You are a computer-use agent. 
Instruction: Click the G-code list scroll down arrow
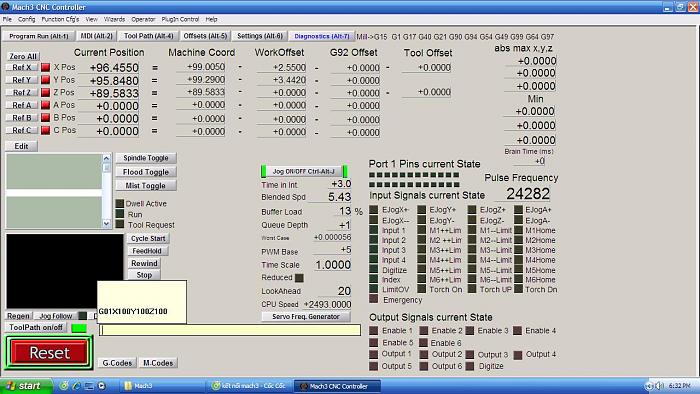pyautogui.click(x=106, y=224)
